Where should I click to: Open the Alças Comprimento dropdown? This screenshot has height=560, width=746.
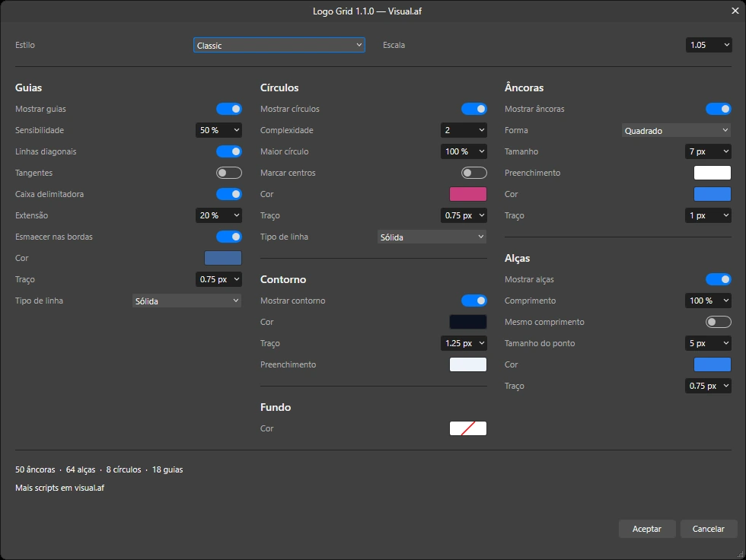tap(709, 301)
